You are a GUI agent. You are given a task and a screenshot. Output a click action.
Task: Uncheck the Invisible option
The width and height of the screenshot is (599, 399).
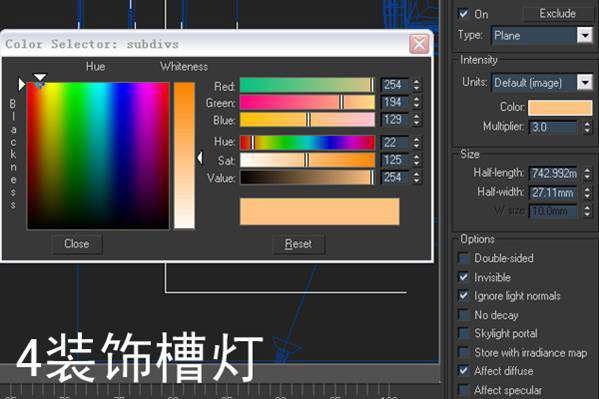click(463, 277)
